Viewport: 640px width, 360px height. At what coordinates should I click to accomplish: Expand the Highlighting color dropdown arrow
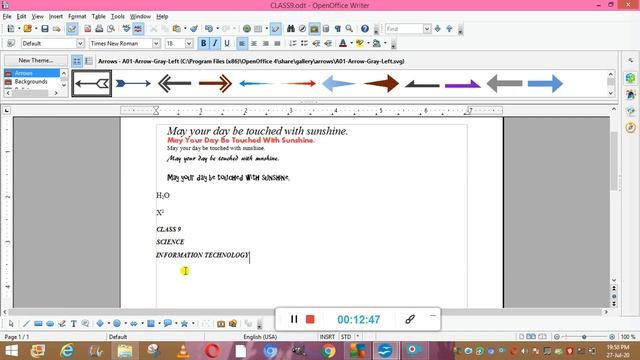(368, 43)
